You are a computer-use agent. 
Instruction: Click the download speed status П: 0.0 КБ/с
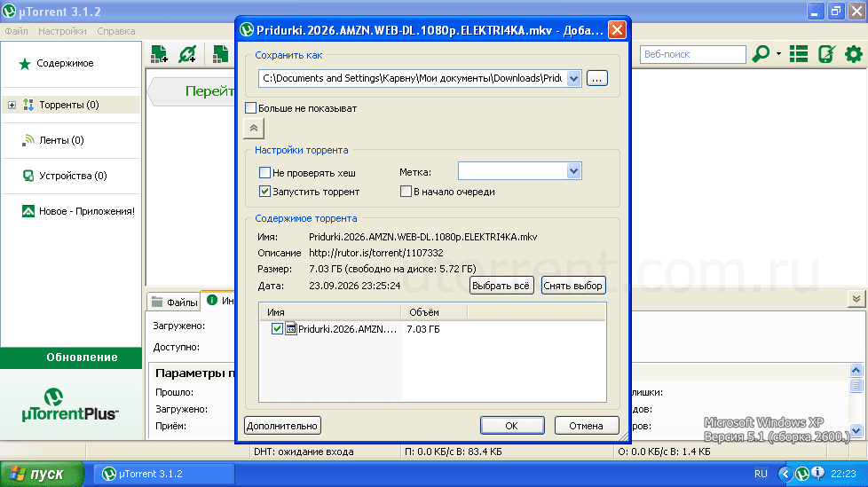pyautogui.click(x=453, y=452)
